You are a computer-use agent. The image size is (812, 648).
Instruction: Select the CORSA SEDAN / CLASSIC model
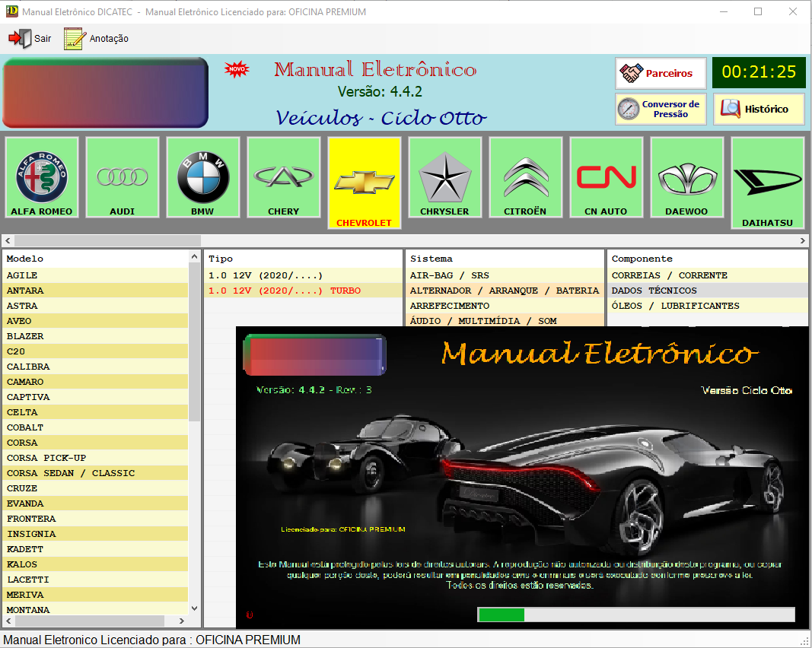point(96,473)
